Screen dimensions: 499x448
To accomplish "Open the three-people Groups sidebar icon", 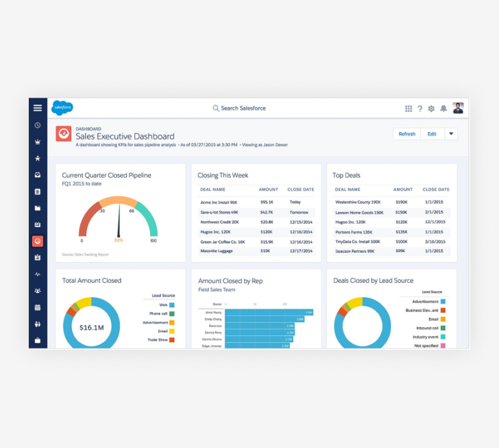I will click(38, 291).
